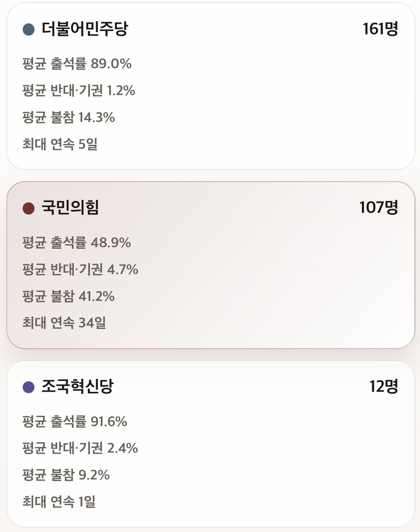Open the 조국혁신당 party title

(x=77, y=387)
